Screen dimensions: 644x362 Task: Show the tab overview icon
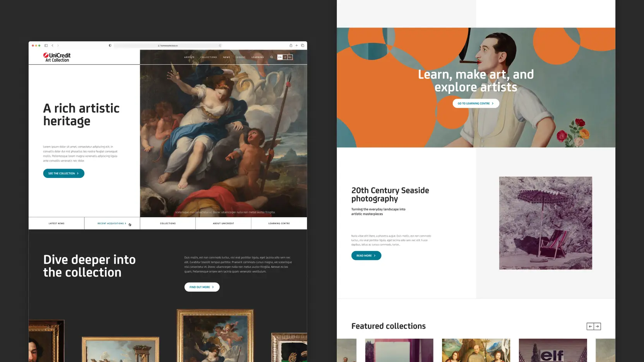point(303,46)
